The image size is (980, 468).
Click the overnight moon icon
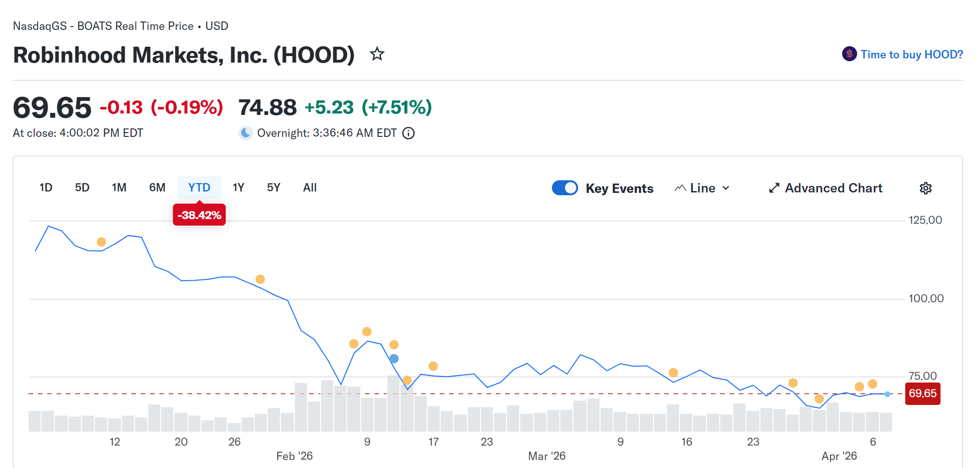coord(246,133)
